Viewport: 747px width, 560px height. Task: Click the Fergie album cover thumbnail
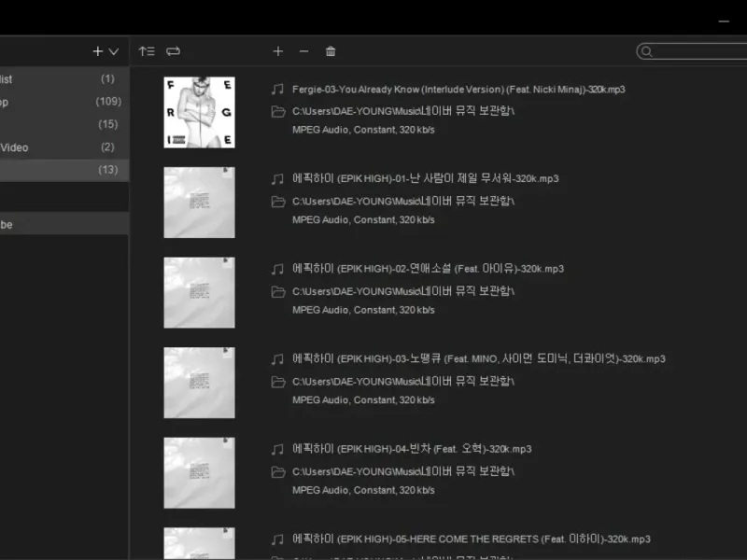point(199,112)
